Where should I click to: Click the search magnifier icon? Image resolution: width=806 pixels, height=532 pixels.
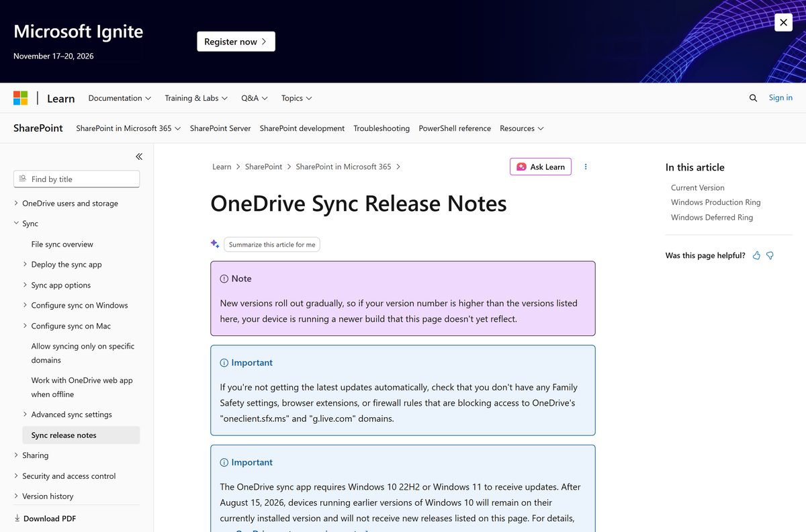[x=753, y=98]
